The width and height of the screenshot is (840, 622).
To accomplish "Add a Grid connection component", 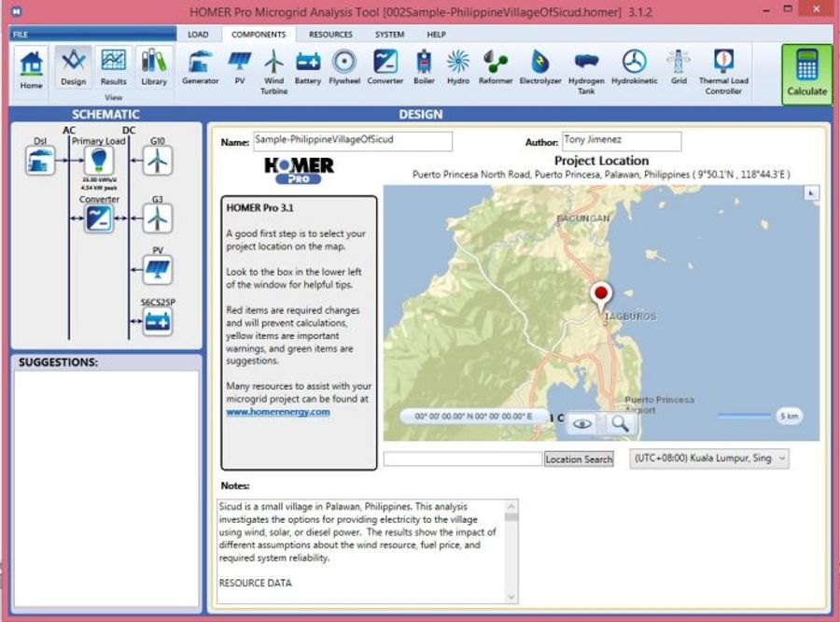I will point(679,65).
